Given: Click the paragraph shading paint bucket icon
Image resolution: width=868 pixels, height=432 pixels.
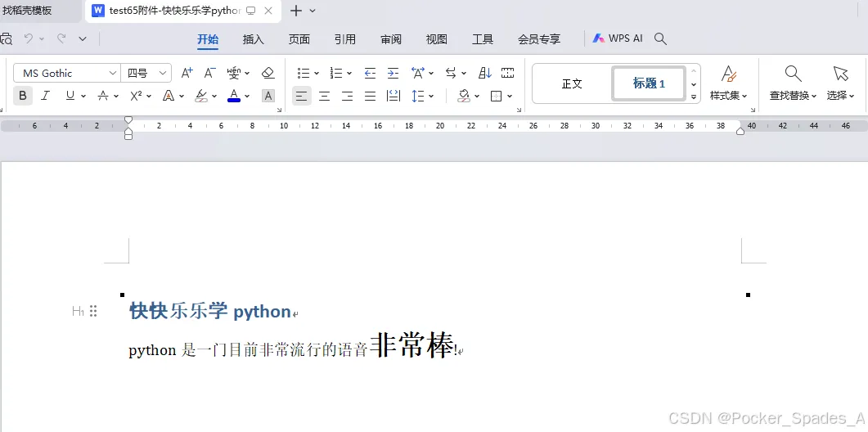Looking at the screenshot, I should [x=464, y=96].
